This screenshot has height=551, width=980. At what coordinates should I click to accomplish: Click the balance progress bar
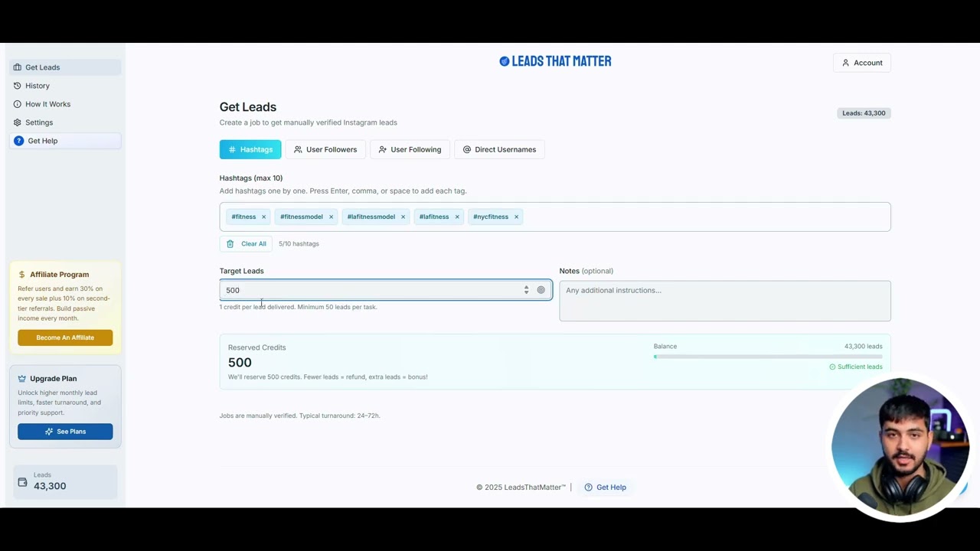click(768, 357)
